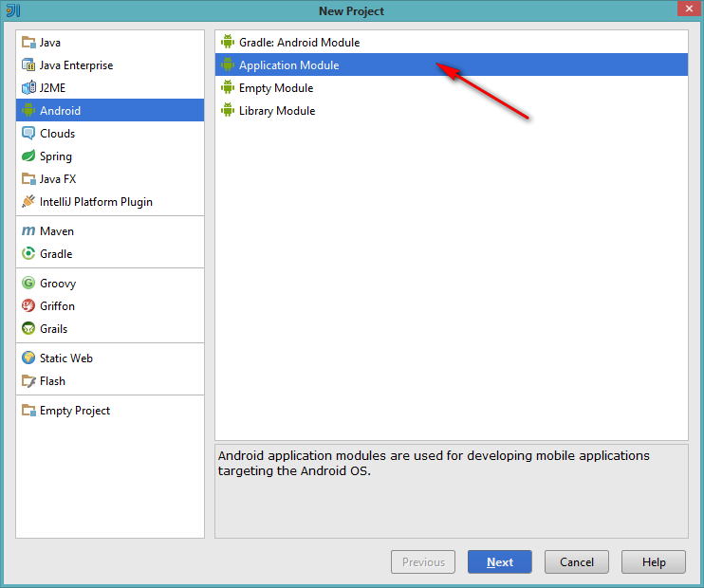Choose the Grails label
This screenshot has height=588, width=704.
[53, 329]
